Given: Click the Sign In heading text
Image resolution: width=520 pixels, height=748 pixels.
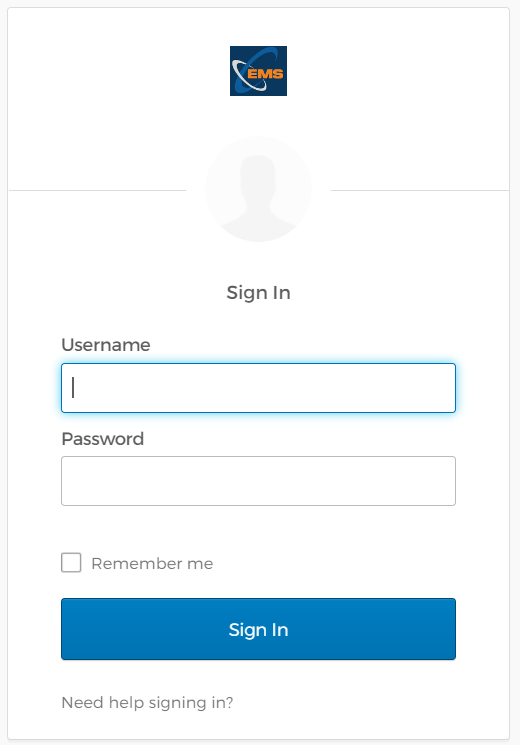Looking at the screenshot, I should click(x=258, y=293).
